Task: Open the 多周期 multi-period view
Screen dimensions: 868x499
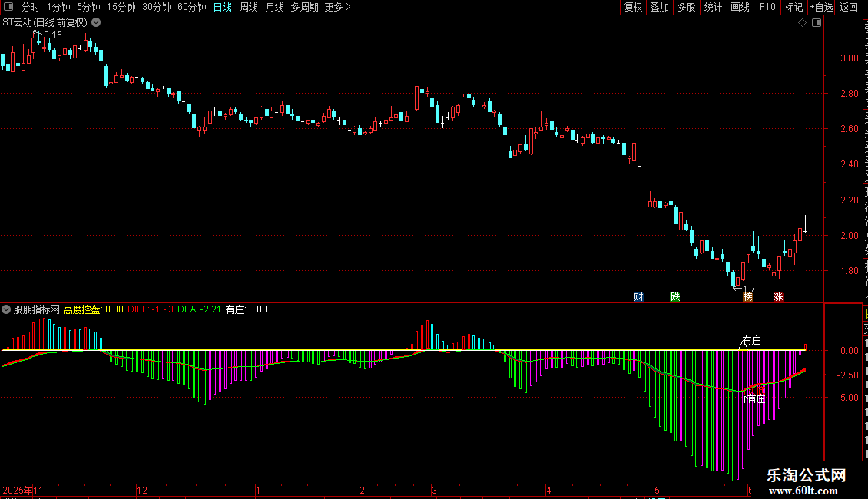Action: [x=304, y=7]
